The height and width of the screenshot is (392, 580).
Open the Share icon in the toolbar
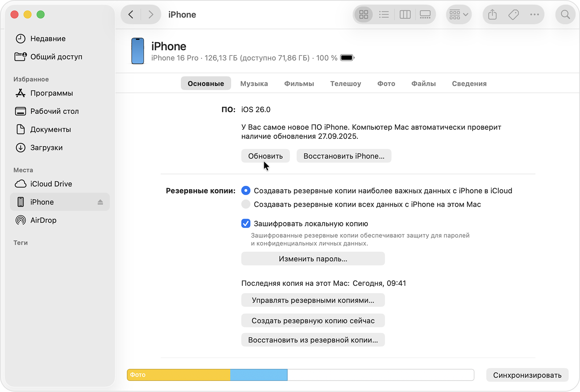[492, 14]
